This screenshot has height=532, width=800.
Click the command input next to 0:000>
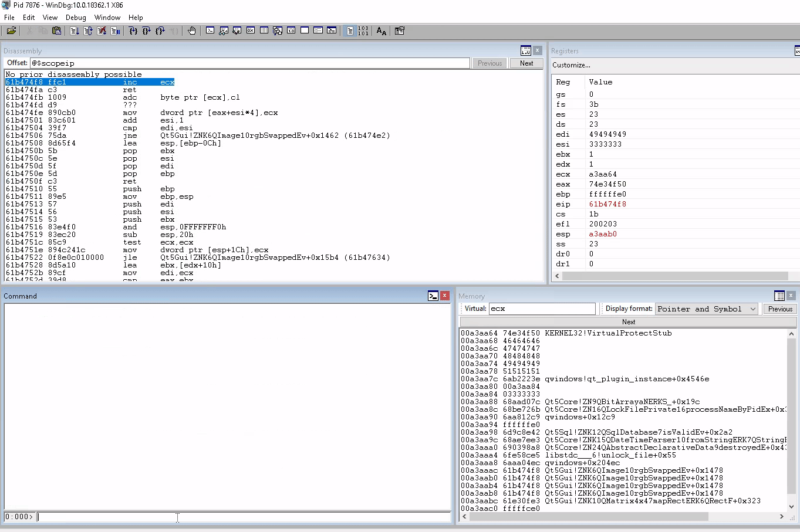coord(244,517)
